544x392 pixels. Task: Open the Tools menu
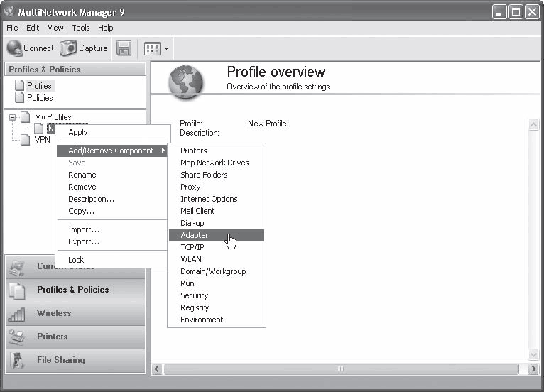coord(81,28)
